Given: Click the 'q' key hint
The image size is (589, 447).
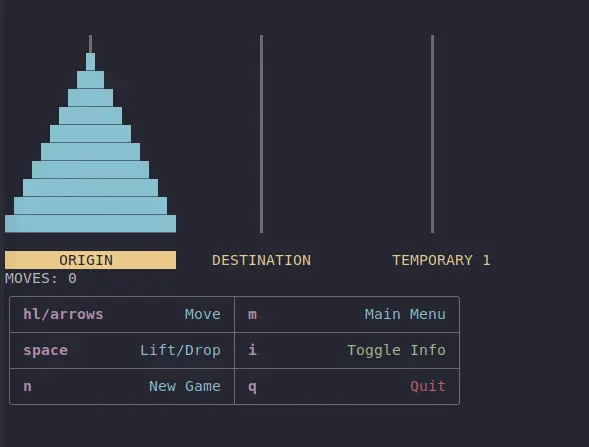Looking at the screenshot, I should 252,387.
